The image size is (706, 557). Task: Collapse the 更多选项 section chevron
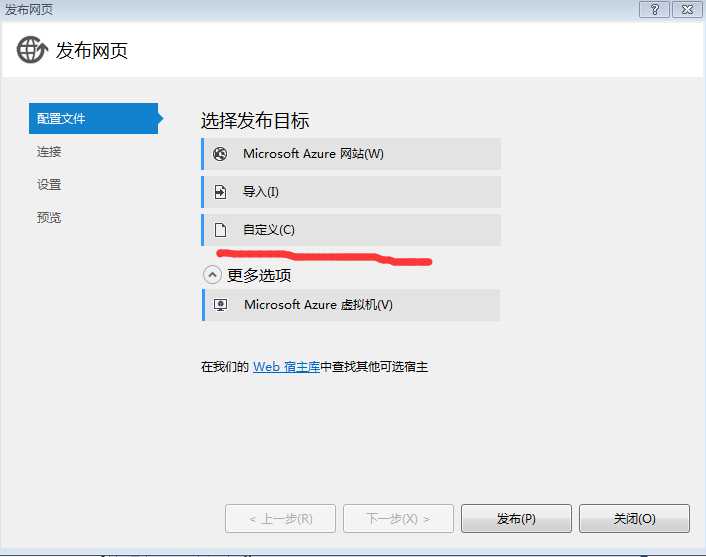coord(212,275)
